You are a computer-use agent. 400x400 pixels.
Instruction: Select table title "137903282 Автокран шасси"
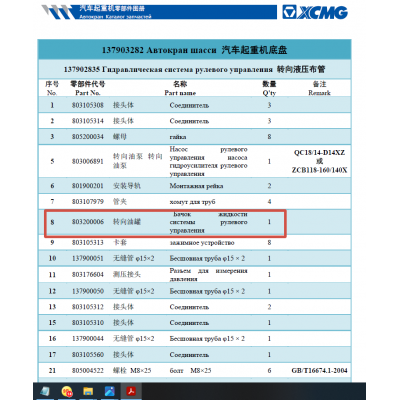pos(159,50)
